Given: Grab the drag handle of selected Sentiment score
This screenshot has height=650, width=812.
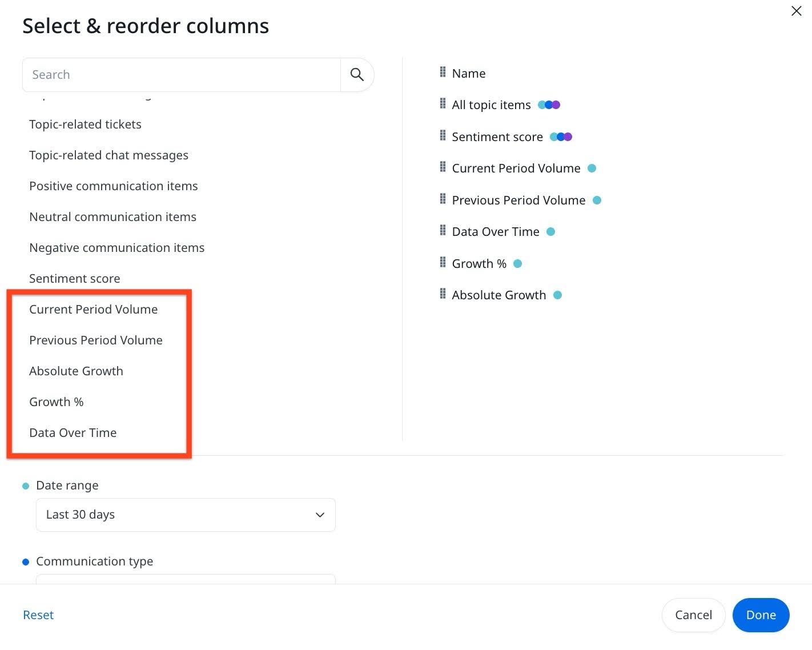Looking at the screenshot, I should [x=443, y=136].
